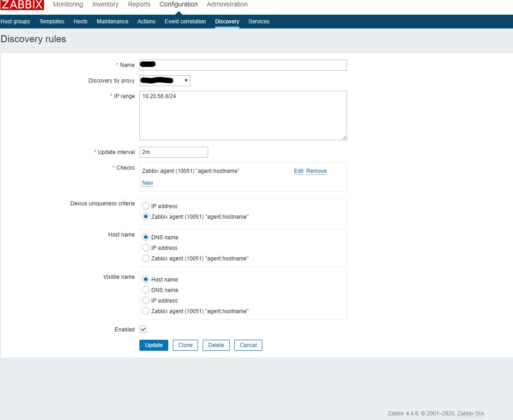Click the IP range text area
513x420 pixels.
pyautogui.click(x=243, y=116)
